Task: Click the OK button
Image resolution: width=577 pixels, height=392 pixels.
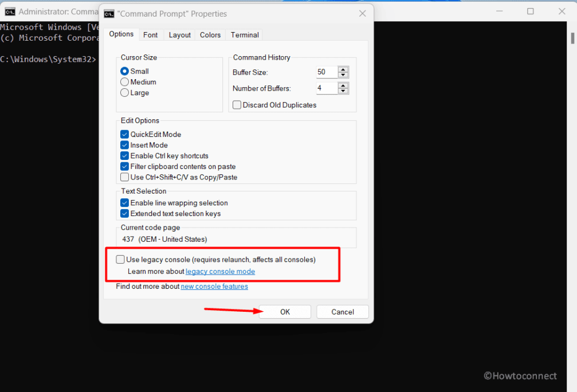Action: point(285,312)
